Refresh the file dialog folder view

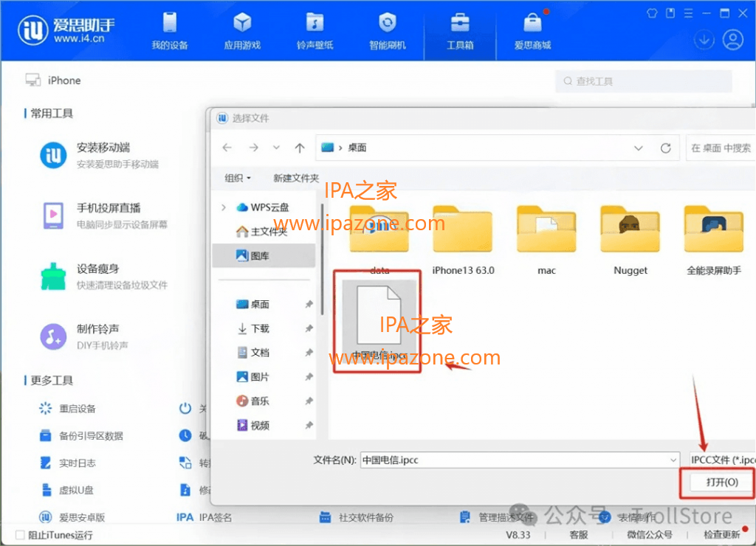(665, 148)
